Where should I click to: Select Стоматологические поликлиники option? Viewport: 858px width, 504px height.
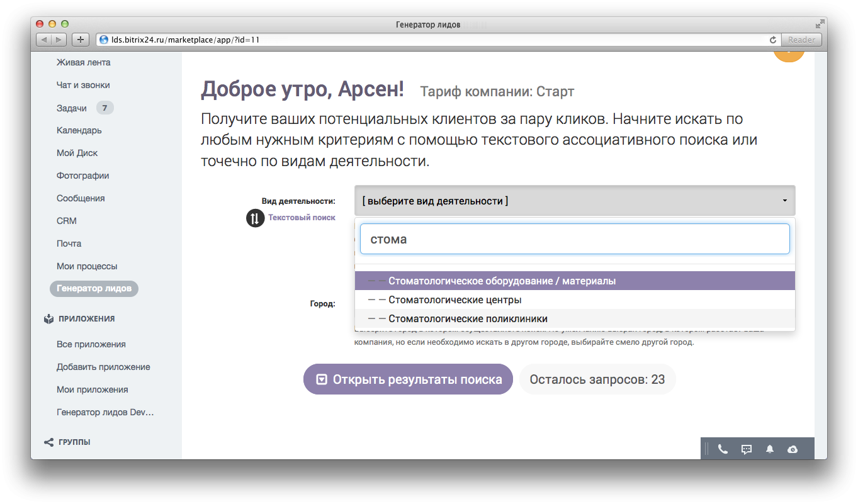click(575, 318)
